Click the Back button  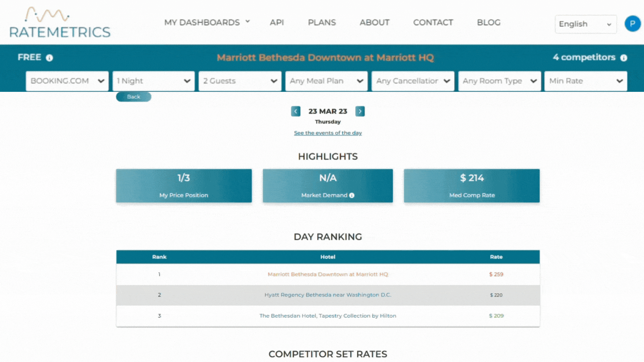click(133, 97)
